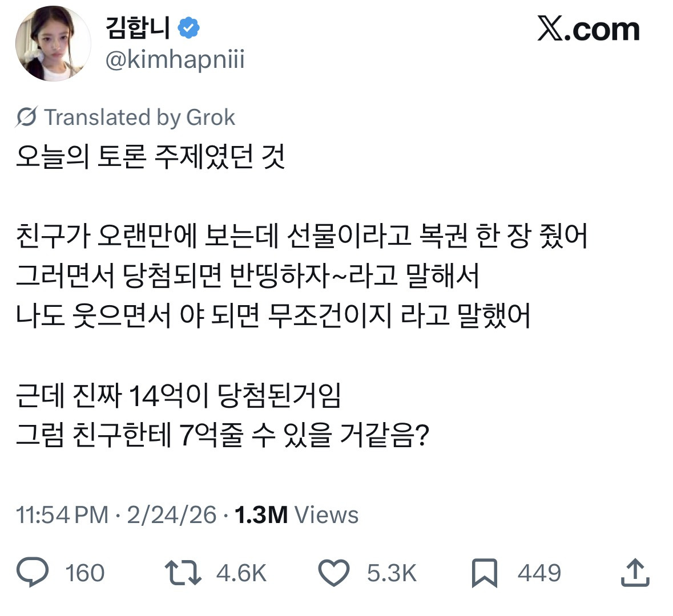The image size is (673, 616).
Task: Click the 2/24/26 post date
Action: [x=171, y=514]
